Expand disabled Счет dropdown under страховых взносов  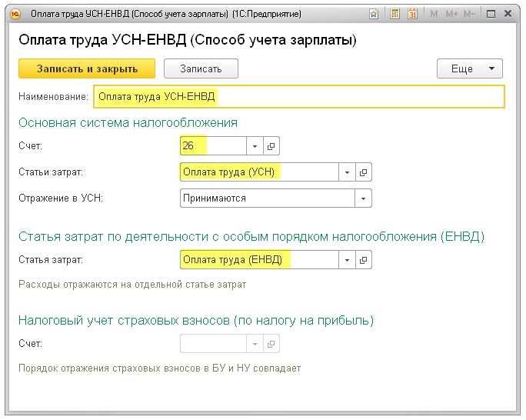(255, 344)
